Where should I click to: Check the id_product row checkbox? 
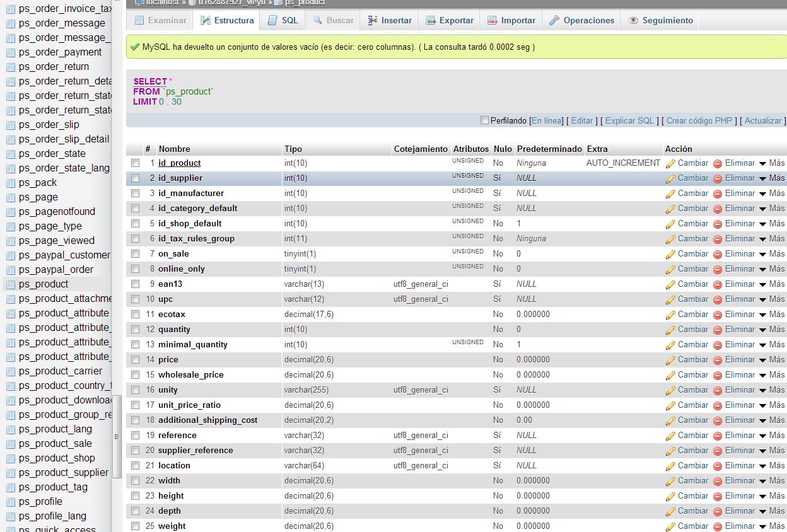click(x=135, y=163)
